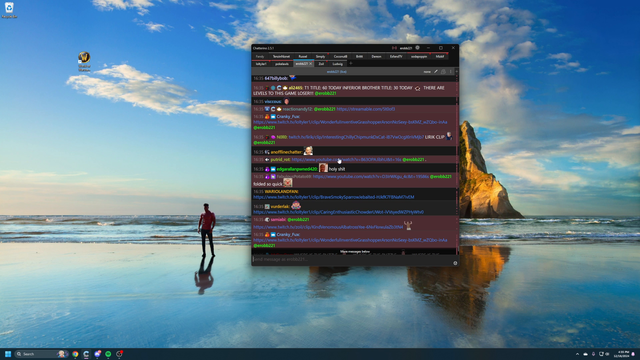640x360 pixels.
Task: Open the split header three-dot menu
Action: click(x=451, y=71)
